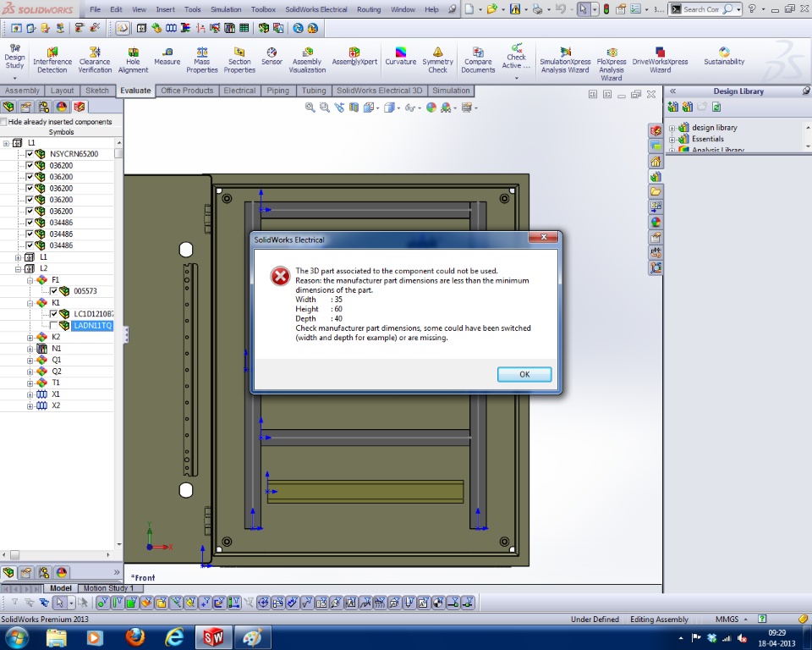Viewport: 812px width, 650px height.
Task: Collapse the F1 tree node
Action: pyautogui.click(x=30, y=280)
